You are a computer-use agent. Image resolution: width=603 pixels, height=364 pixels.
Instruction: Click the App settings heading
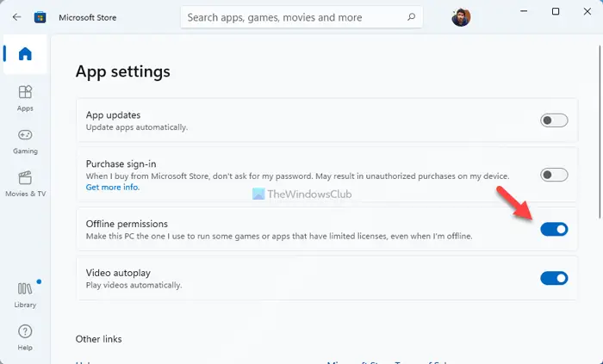122,71
